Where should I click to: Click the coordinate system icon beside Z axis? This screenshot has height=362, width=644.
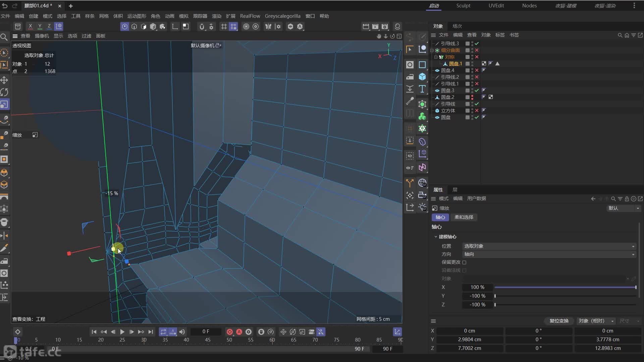(59, 26)
